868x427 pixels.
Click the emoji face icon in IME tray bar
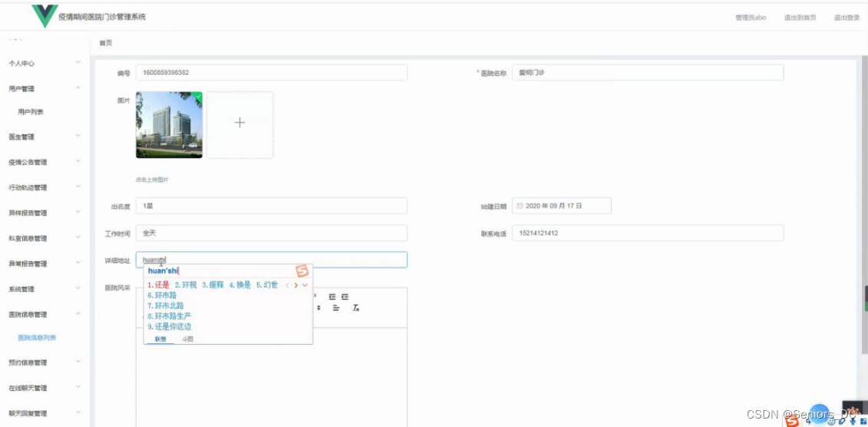(x=832, y=422)
